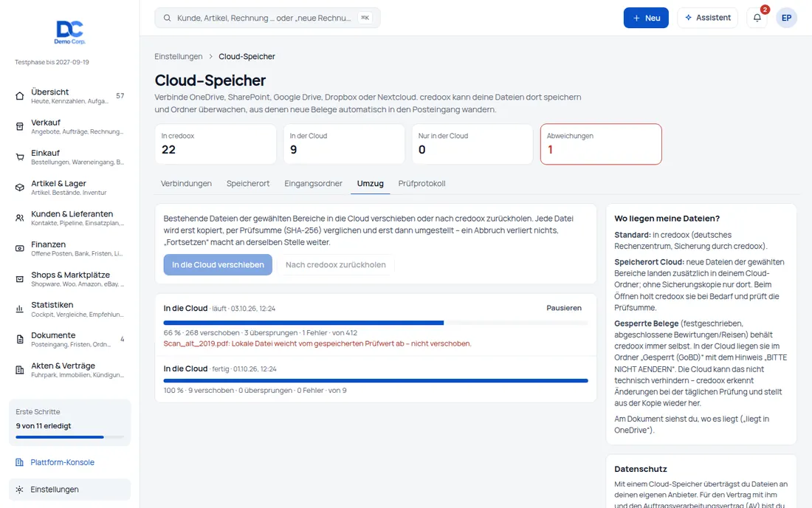Click the Cloud-Speicher breadcrumb text
This screenshot has height=508, width=812.
coord(247,56)
